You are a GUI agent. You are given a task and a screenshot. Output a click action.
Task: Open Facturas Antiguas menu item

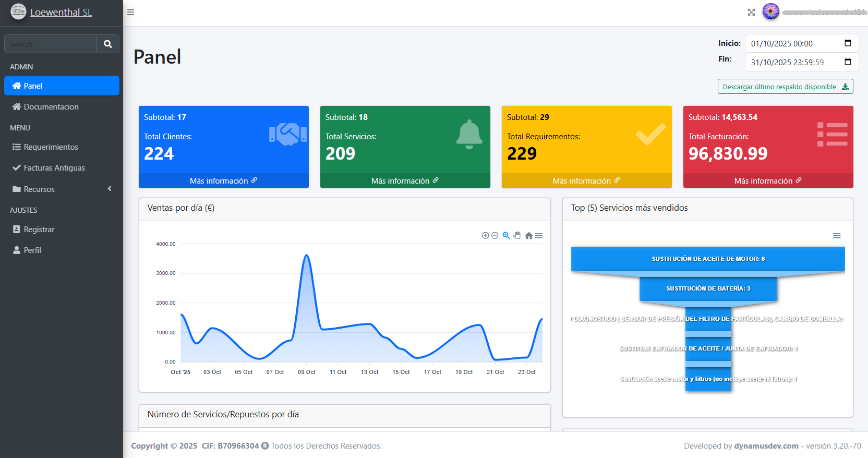point(54,168)
